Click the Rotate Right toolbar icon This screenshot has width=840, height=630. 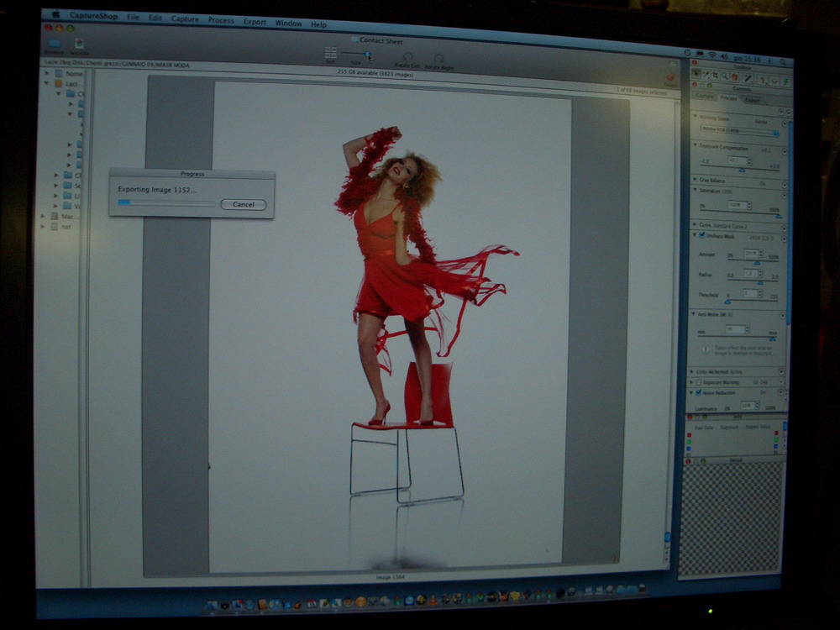click(x=439, y=59)
